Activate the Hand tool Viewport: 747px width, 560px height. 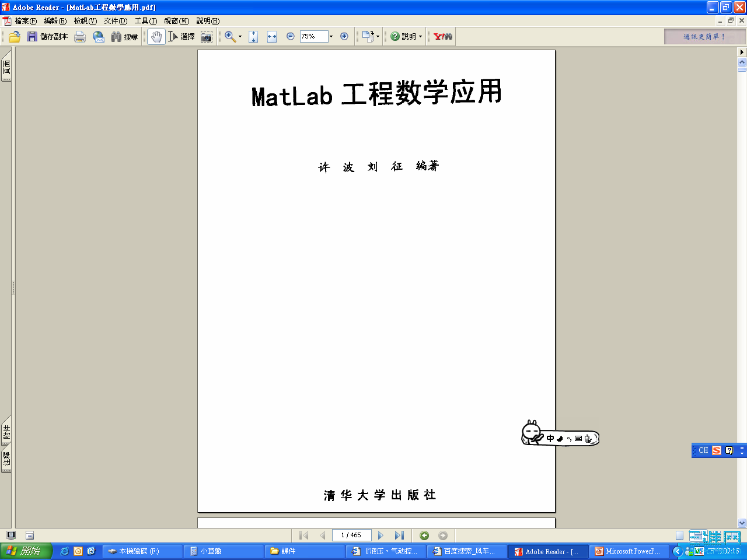click(x=156, y=37)
